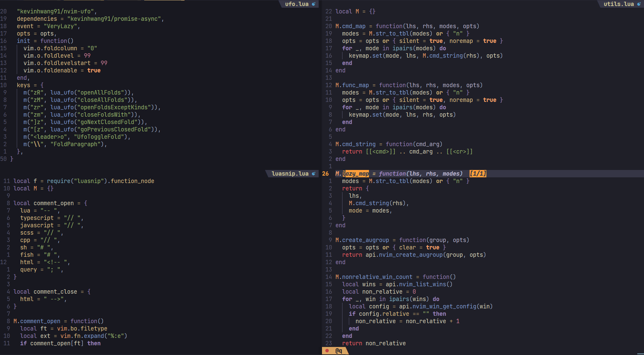Select the ufo.lua window title
Viewport: 644px width, 355px height.
click(297, 4)
